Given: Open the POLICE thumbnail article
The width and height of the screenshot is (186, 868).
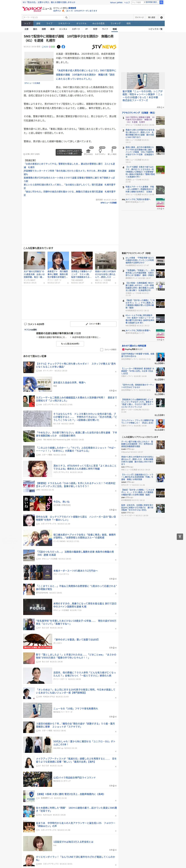Looking at the screenshot, I should (x=38, y=607).
